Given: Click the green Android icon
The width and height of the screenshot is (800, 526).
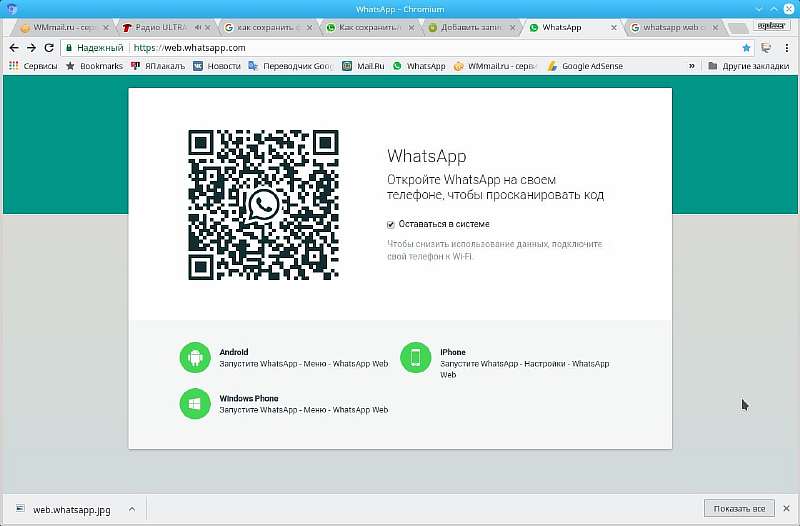Looking at the screenshot, I should tap(195, 357).
